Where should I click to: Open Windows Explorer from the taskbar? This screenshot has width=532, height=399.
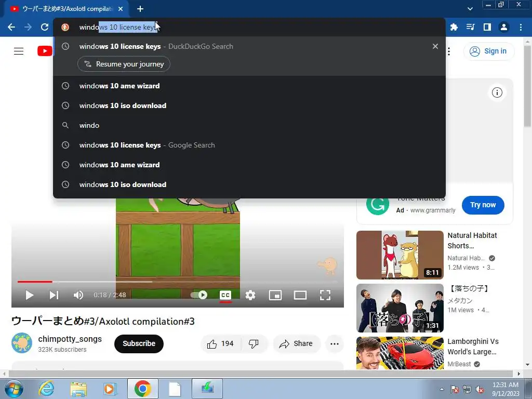pyautogui.click(x=78, y=389)
